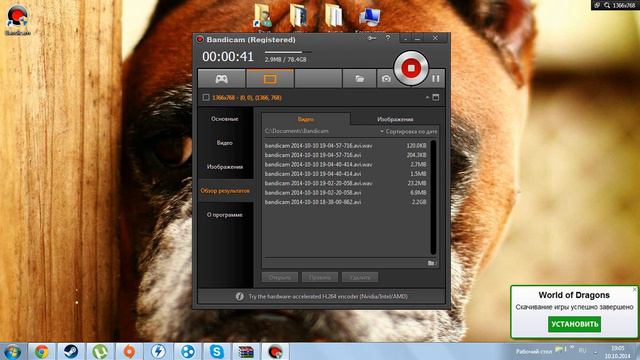Click the small folder icon below file list
This screenshot has height=360, width=640.
point(432,263)
